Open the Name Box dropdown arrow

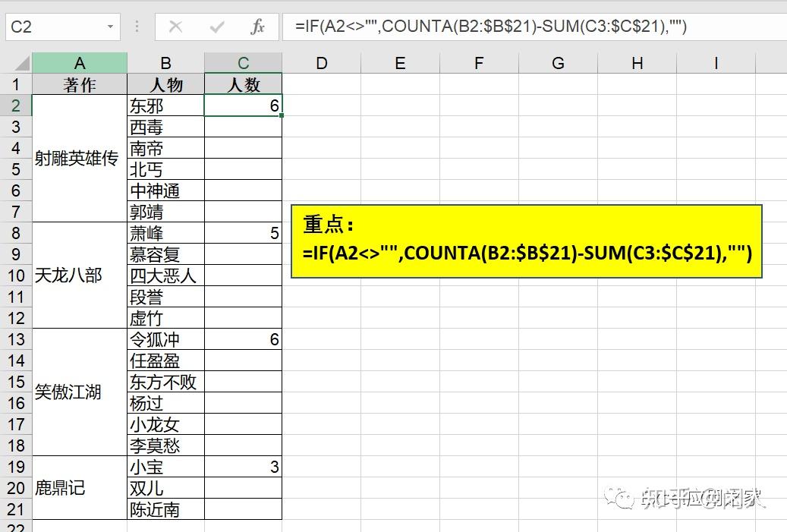point(110,27)
